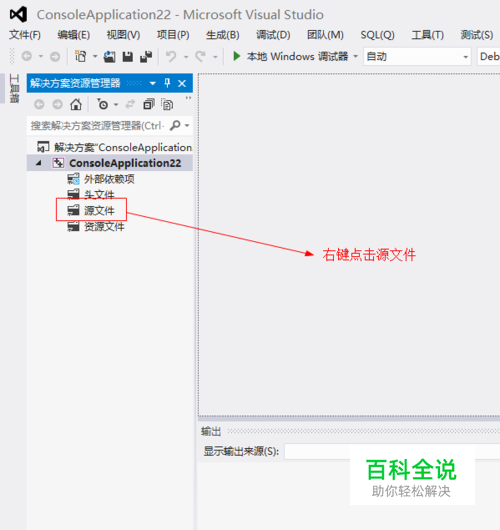This screenshot has height=530, width=500.
Task: Open the 生成(B) menu
Action: [223, 35]
